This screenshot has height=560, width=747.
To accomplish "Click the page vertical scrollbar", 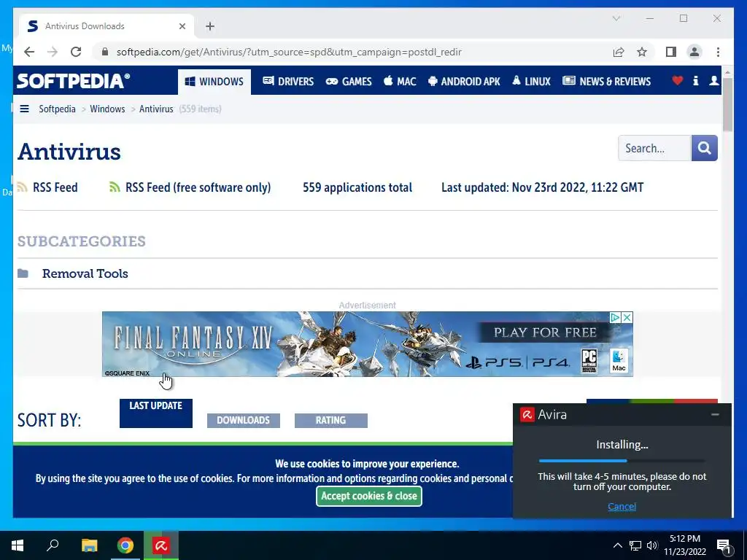I will (x=727, y=105).
